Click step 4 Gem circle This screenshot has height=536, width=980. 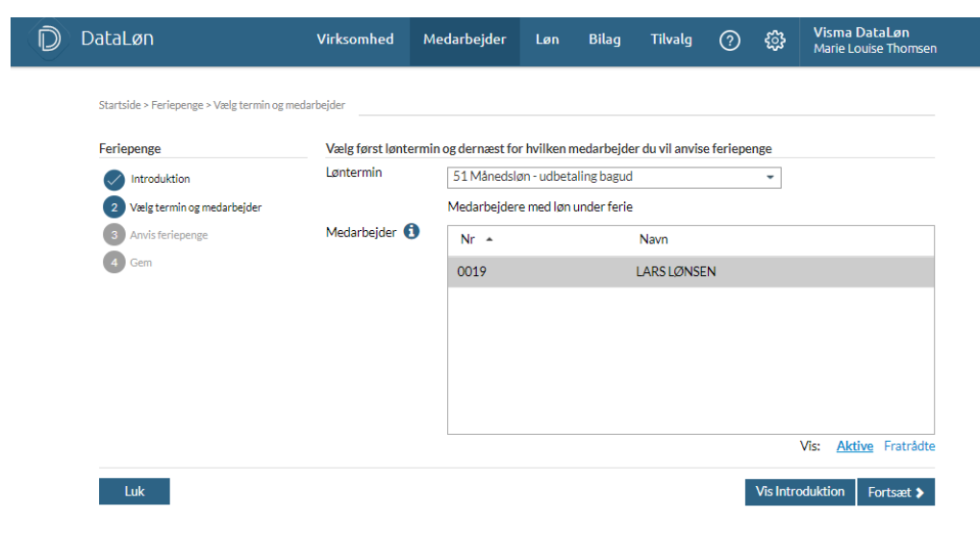click(x=114, y=263)
